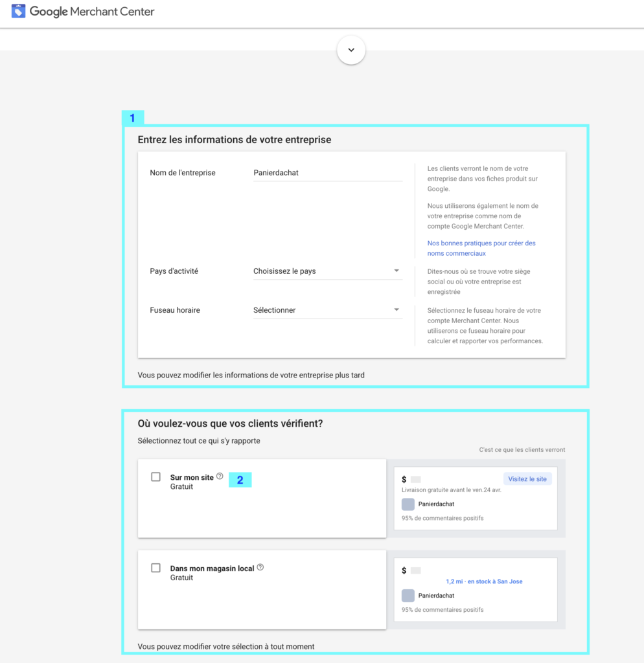Click the Google Merchant Center logo icon
Image resolution: width=644 pixels, height=663 pixels.
[18, 11]
